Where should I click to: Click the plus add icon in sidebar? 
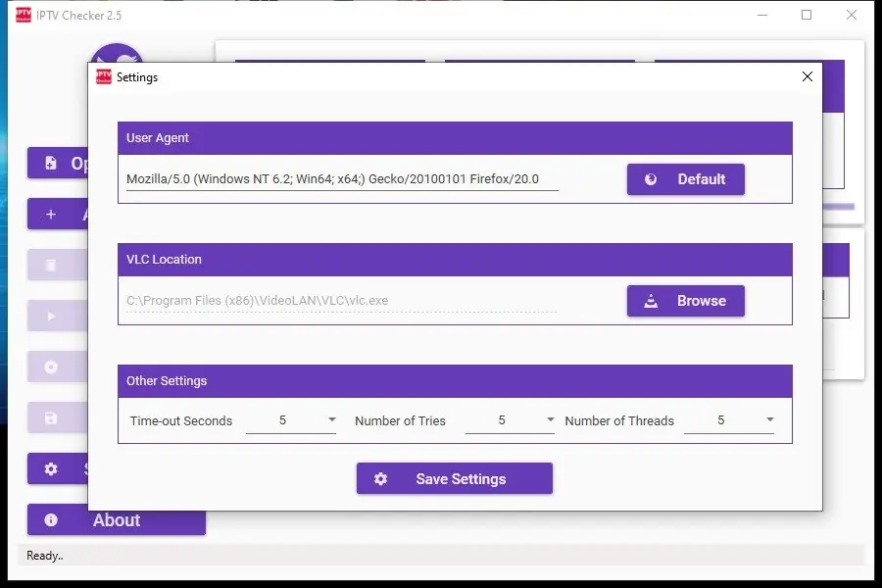coord(51,215)
